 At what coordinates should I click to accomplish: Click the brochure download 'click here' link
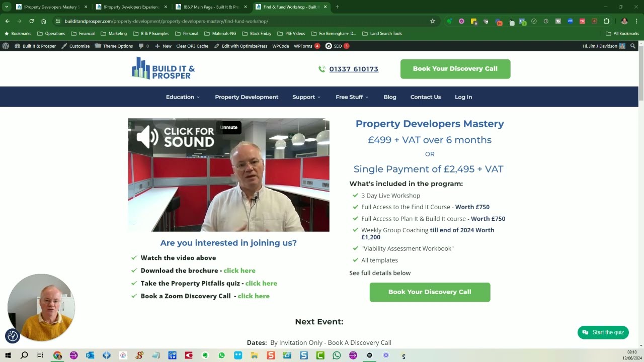(239, 270)
